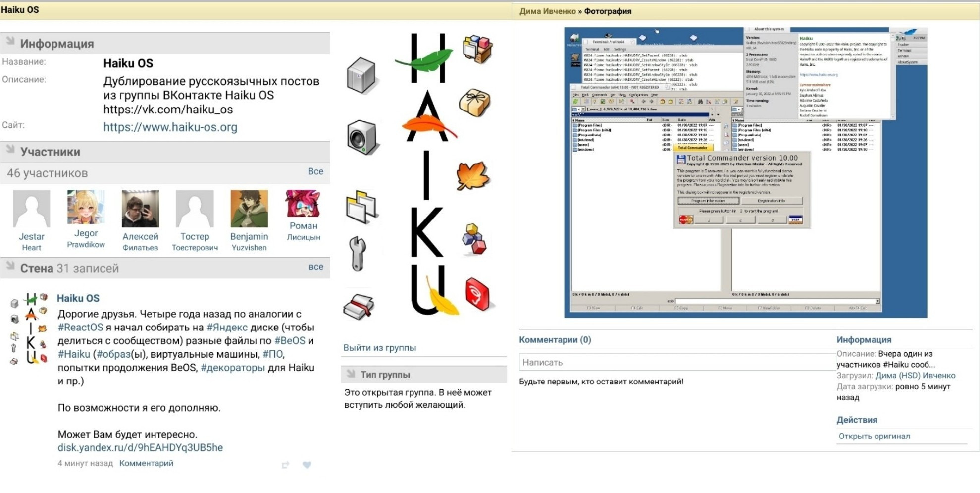Follow the #ПО hashtag

272,354
